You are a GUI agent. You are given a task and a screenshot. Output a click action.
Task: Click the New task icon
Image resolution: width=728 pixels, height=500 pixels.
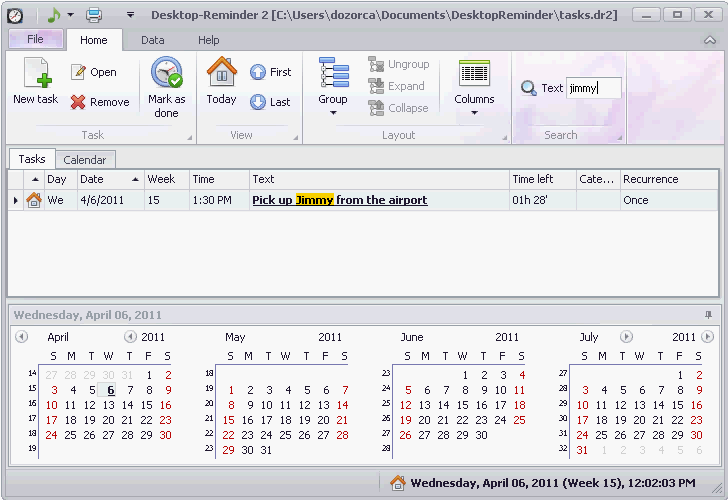(x=35, y=76)
